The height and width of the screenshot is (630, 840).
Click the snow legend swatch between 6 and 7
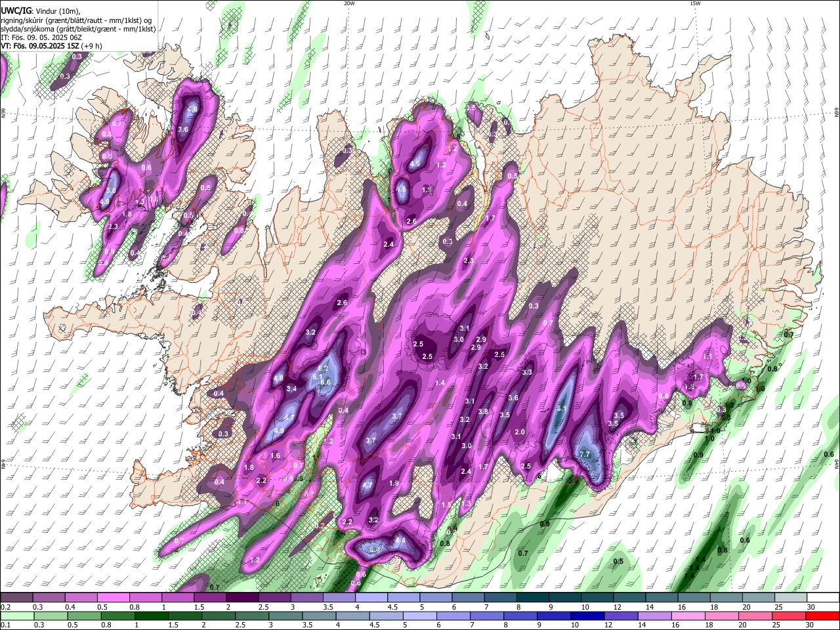click(x=467, y=597)
